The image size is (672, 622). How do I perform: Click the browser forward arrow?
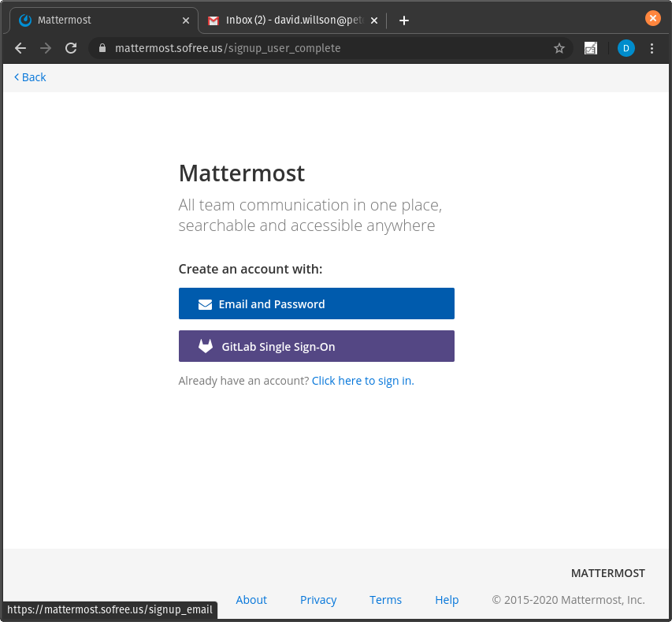[x=46, y=48]
